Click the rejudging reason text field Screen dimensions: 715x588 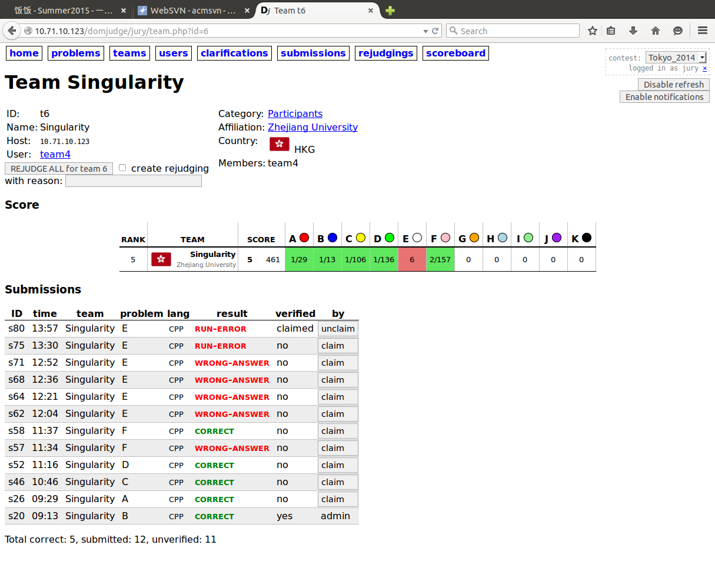[x=134, y=181]
